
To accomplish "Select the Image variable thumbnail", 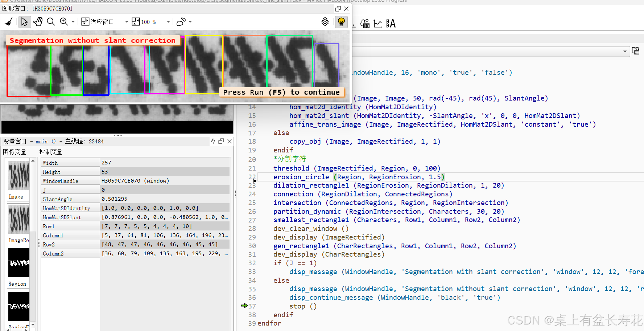I will click(x=19, y=176).
